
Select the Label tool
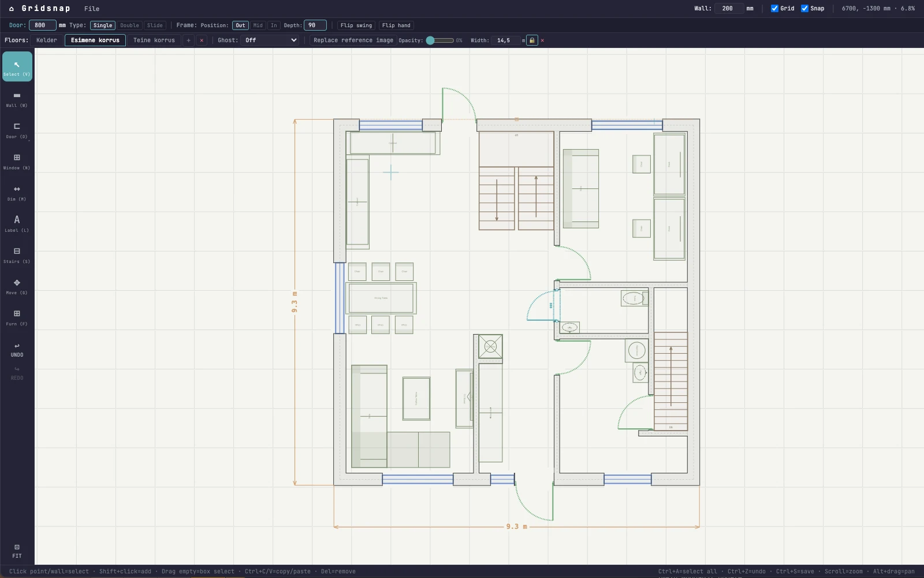coord(17,224)
